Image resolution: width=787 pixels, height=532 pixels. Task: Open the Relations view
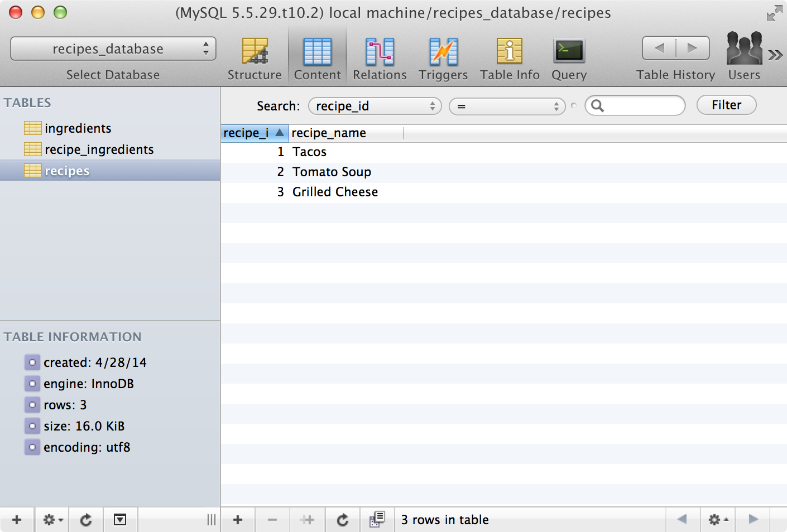(380, 59)
